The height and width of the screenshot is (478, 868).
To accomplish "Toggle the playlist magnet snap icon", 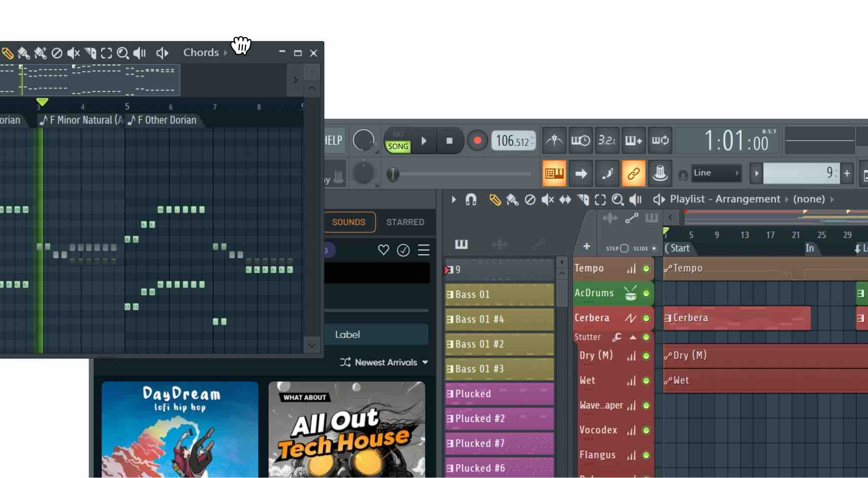I will point(471,200).
